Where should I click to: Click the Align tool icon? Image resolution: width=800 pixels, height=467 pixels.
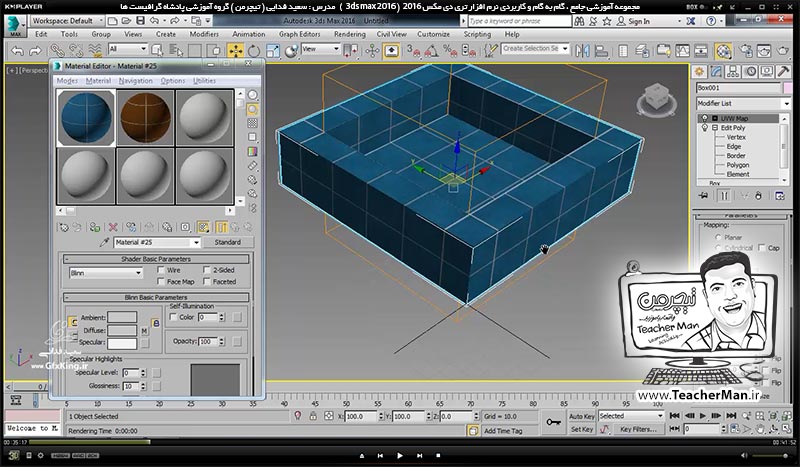(x=602, y=51)
